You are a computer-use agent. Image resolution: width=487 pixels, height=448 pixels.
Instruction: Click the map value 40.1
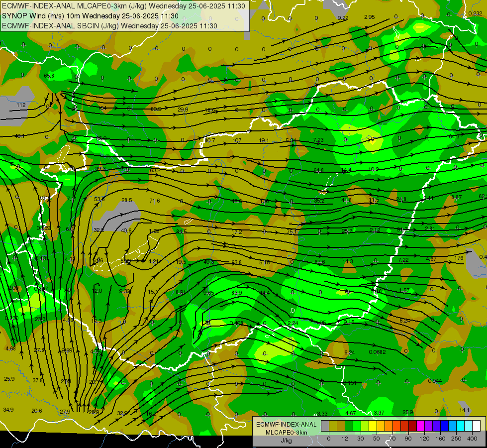19,136
